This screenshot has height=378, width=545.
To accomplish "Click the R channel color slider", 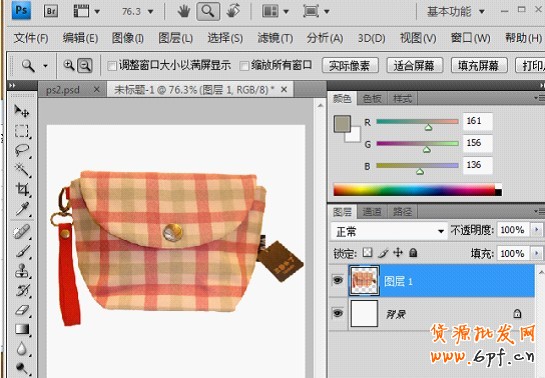I will pos(417,122).
